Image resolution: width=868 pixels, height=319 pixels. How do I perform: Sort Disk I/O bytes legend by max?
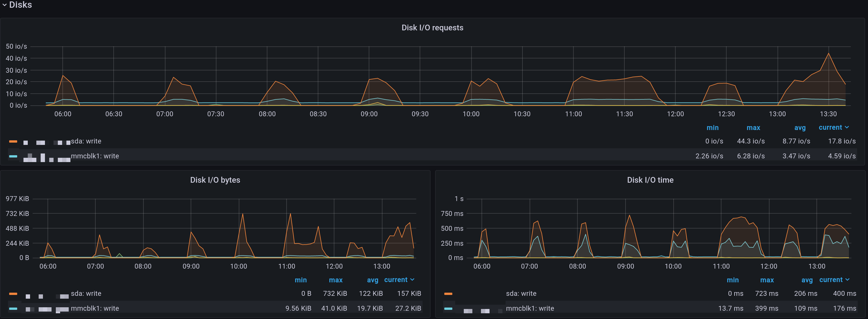point(336,280)
